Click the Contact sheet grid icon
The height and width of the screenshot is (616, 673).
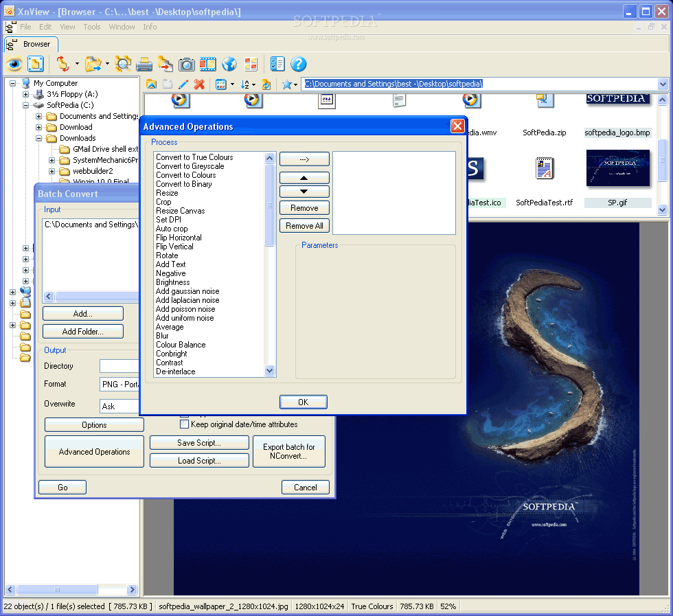[251, 65]
